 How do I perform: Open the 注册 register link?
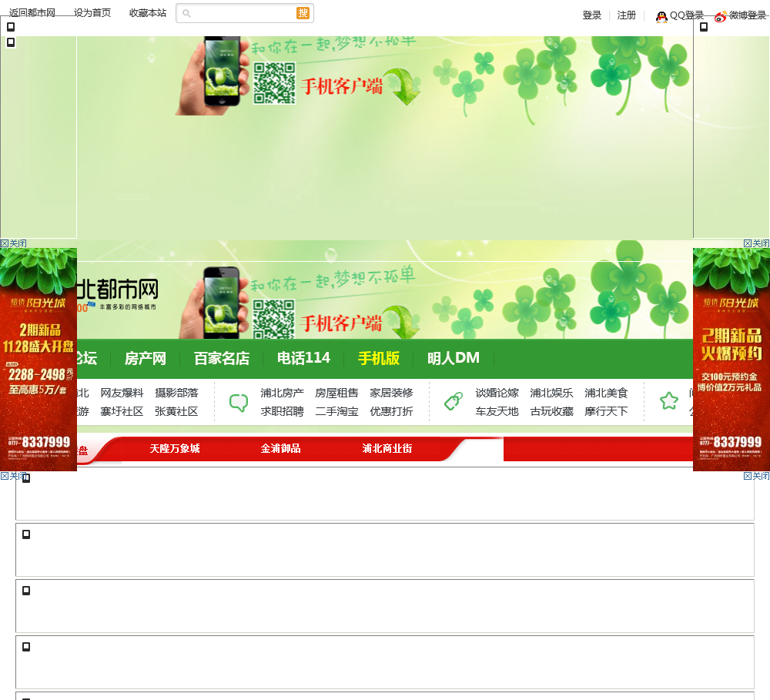[627, 15]
